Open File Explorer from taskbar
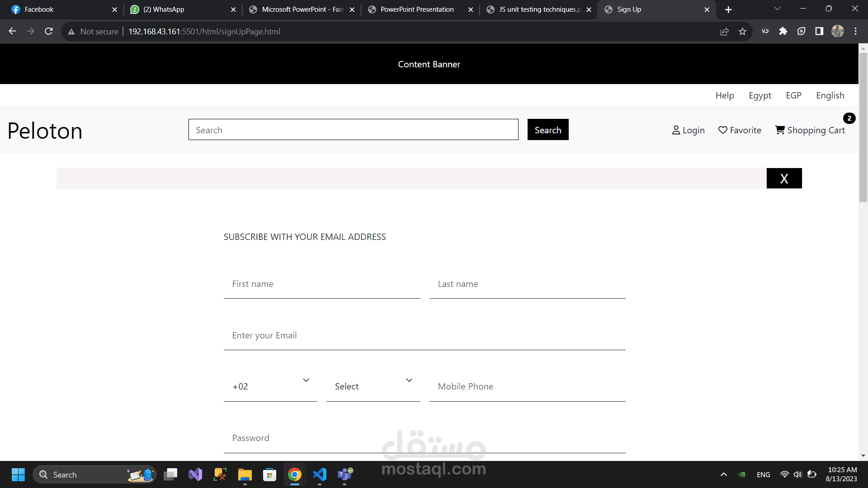This screenshot has width=868, height=488. click(245, 474)
